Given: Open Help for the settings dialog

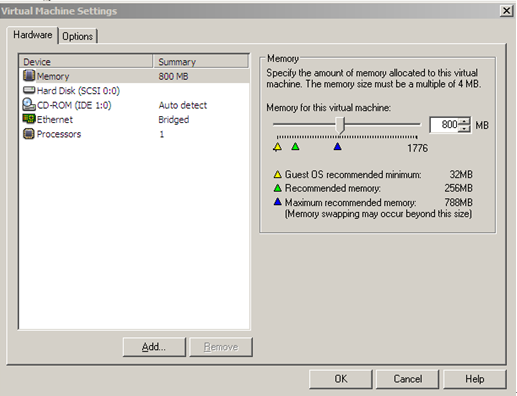Looking at the screenshot, I should click(475, 379).
